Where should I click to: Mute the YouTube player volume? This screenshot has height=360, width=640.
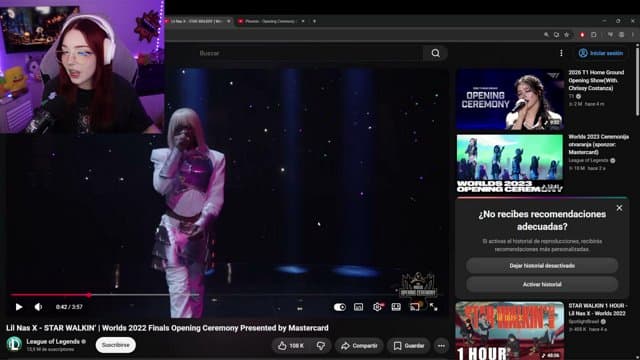tap(38, 307)
